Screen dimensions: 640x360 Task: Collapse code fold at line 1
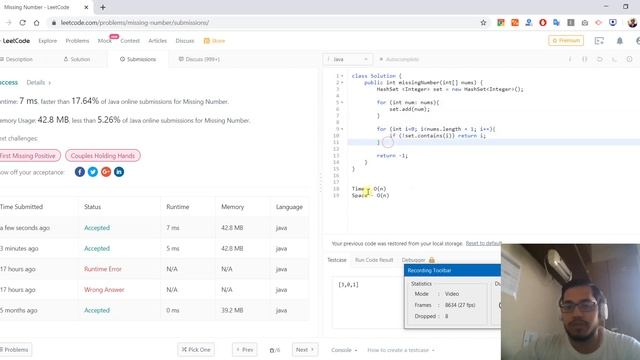[x=342, y=76]
